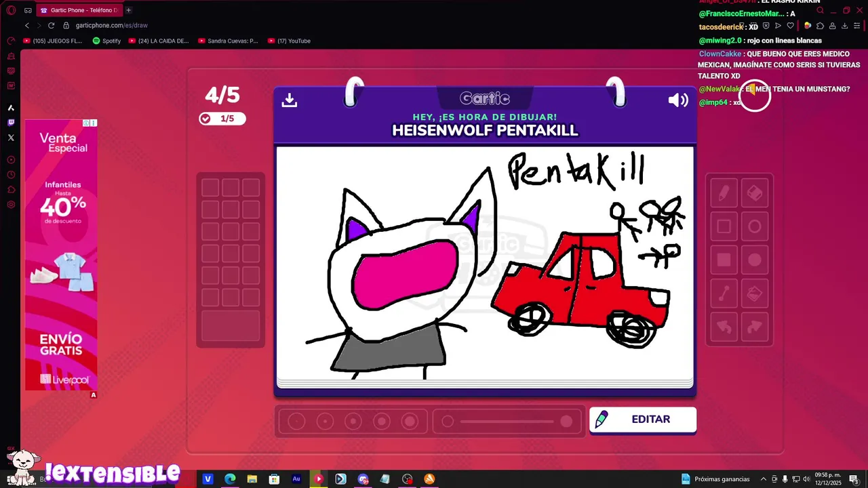Screen dimensions: 868x488
Task: Select the empty rectangle shape tool
Action: coord(724,227)
